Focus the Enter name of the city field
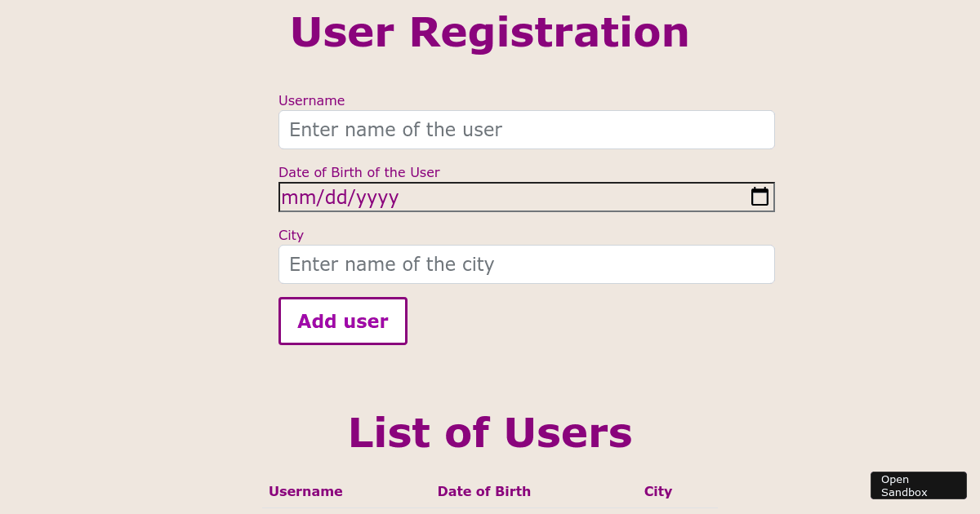 (x=526, y=264)
